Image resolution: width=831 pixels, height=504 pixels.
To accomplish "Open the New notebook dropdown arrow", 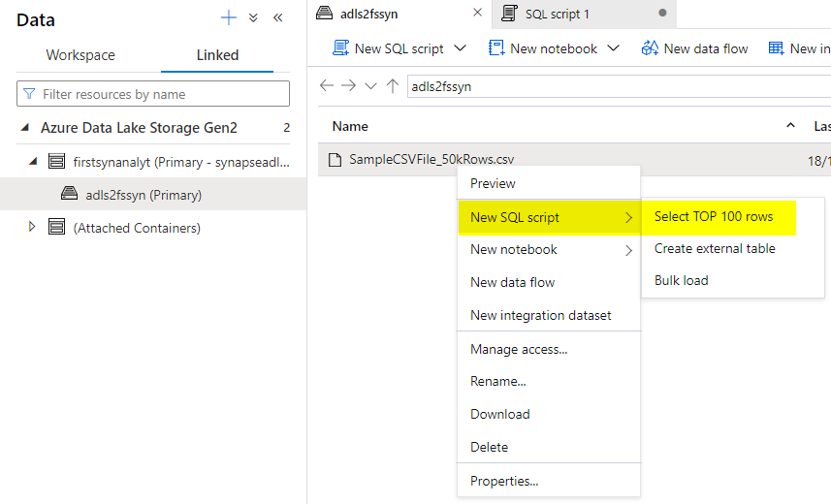I will 613,48.
